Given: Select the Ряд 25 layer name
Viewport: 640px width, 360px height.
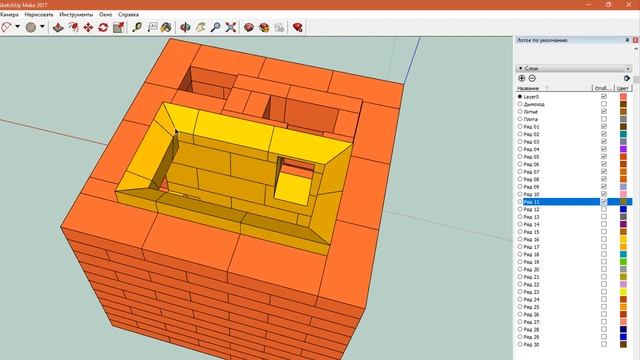Looking at the screenshot, I should pyautogui.click(x=531, y=307).
